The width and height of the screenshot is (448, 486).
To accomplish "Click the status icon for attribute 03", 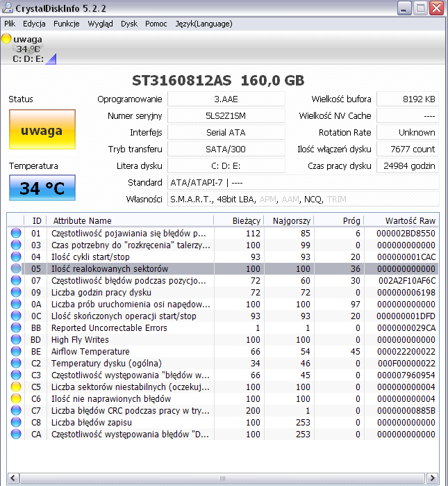I will click(16, 245).
